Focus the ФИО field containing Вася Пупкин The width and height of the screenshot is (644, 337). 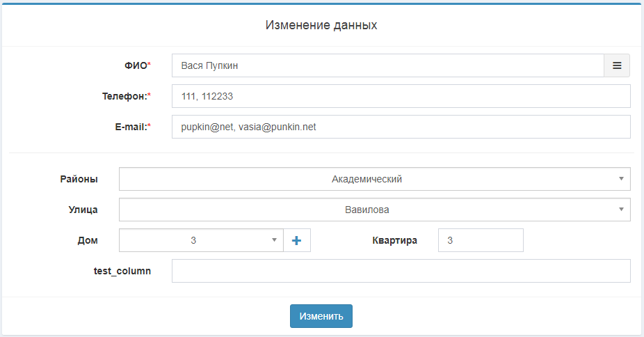coord(387,65)
